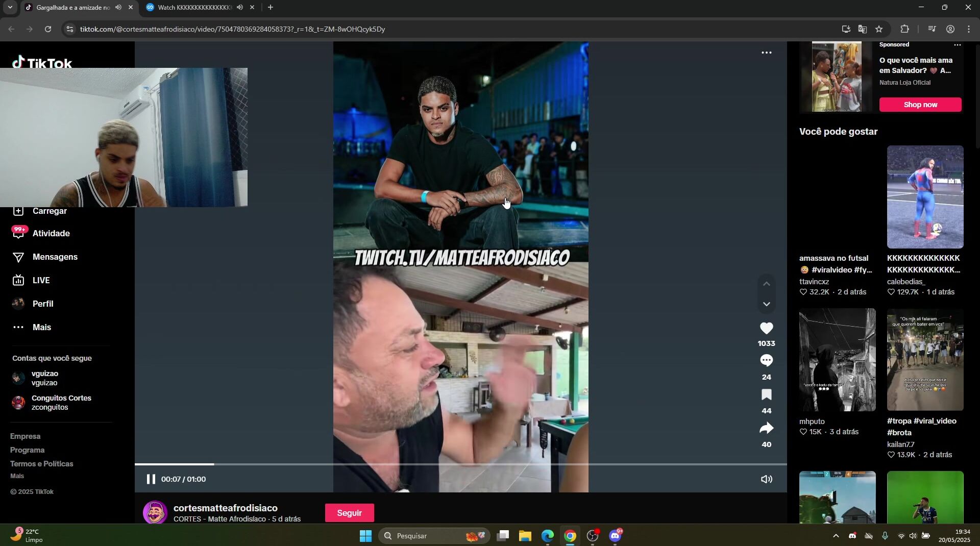Screen dimensions: 980x546
Task: Open Windows Start menu
Action: pos(365,536)
